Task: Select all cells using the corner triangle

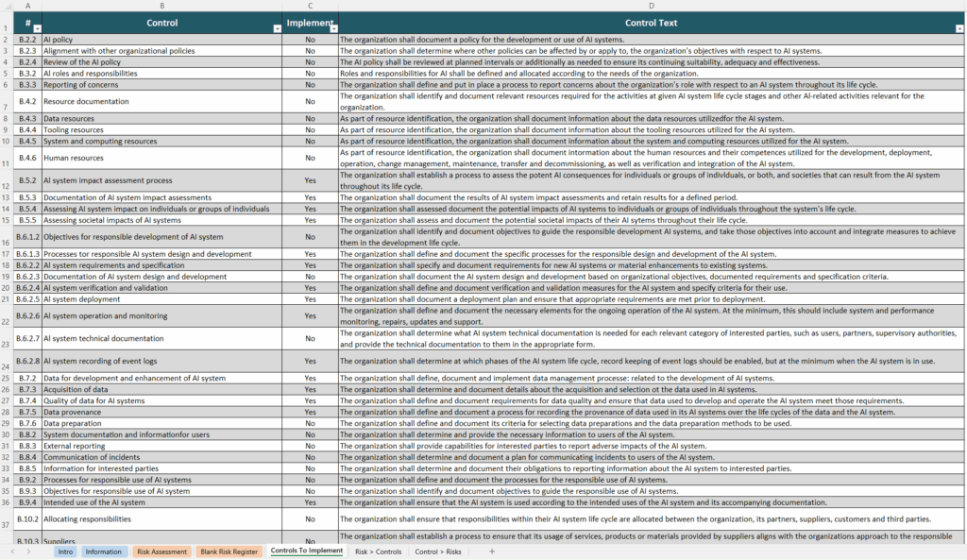Action: click(x=8, y=8)
